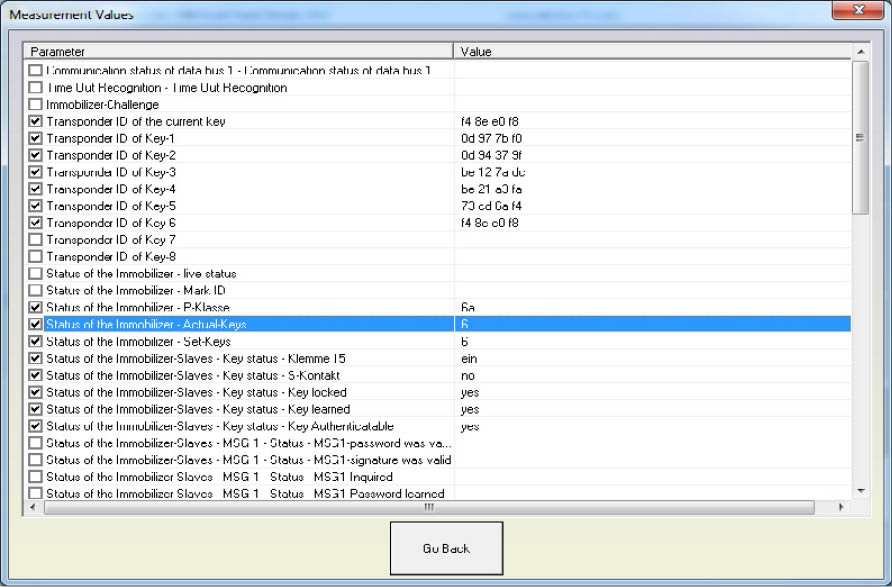Check the Transponder ID of Key 7 box
Screen dimensions: 892x587
point(36,240)
